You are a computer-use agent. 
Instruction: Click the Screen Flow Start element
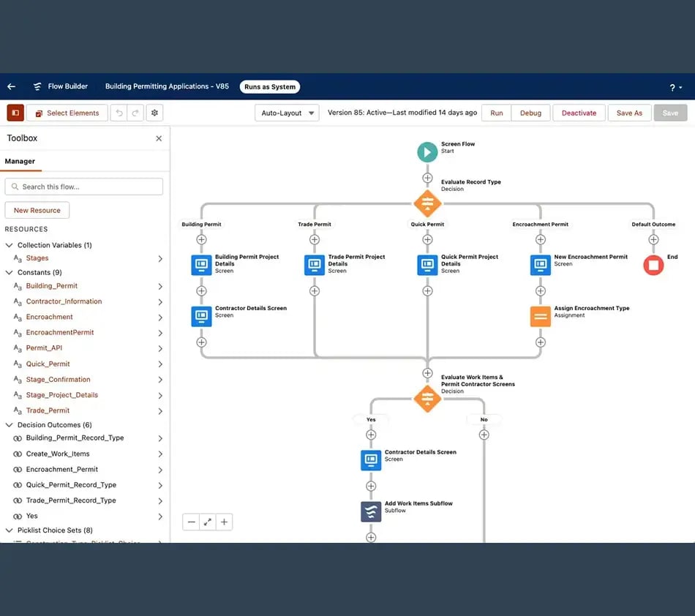coord(427,152)
